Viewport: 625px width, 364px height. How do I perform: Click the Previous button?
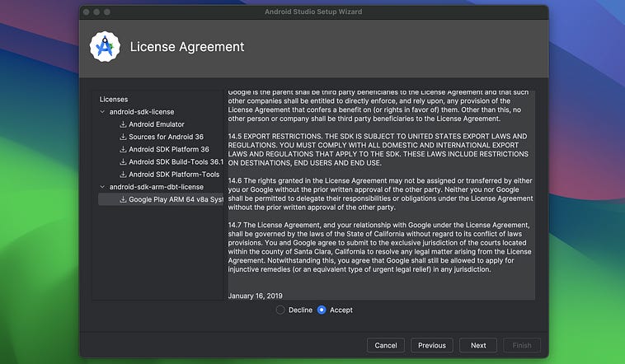(432, 345)
